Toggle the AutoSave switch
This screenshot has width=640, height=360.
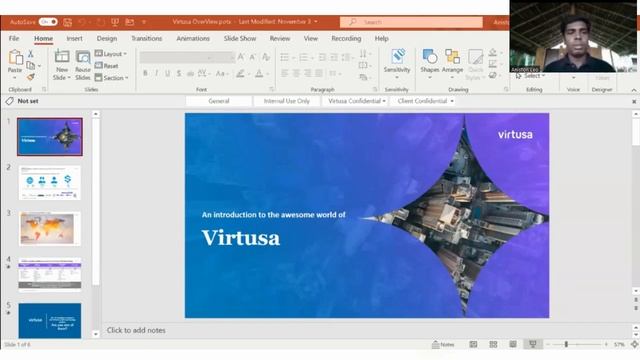tap(48, 22)
